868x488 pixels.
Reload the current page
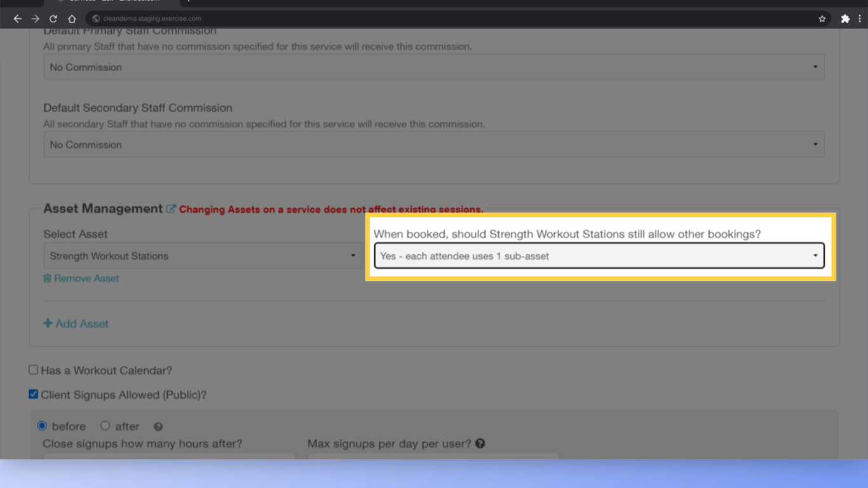click(53, 18)
